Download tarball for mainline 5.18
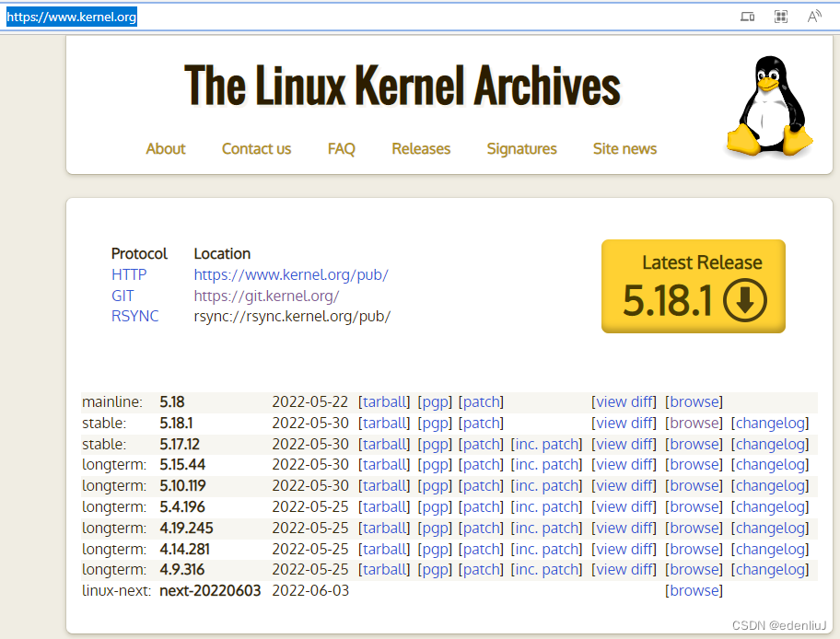840x639 pixels. tap(384, 401)
